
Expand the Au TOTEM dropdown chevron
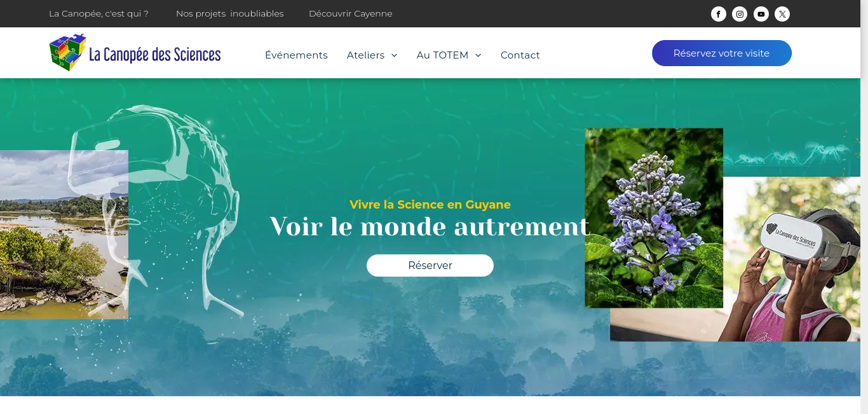pyautogui.click(x=478, y=55)
